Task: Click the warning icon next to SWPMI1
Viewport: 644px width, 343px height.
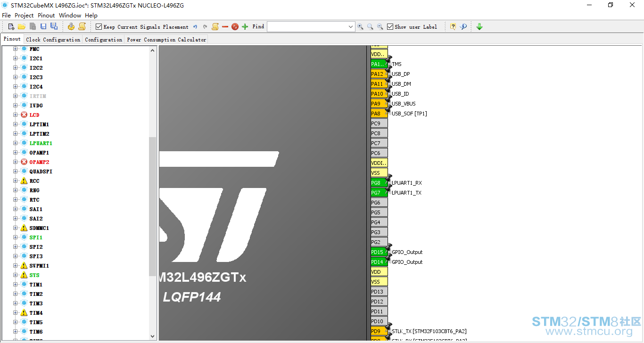Action: [x=24, y=266]
